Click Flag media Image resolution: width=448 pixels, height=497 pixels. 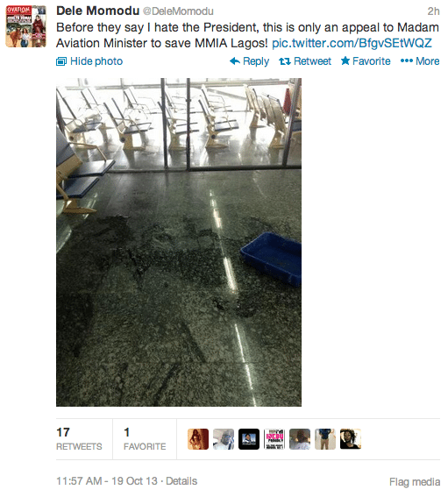(415, 482)
